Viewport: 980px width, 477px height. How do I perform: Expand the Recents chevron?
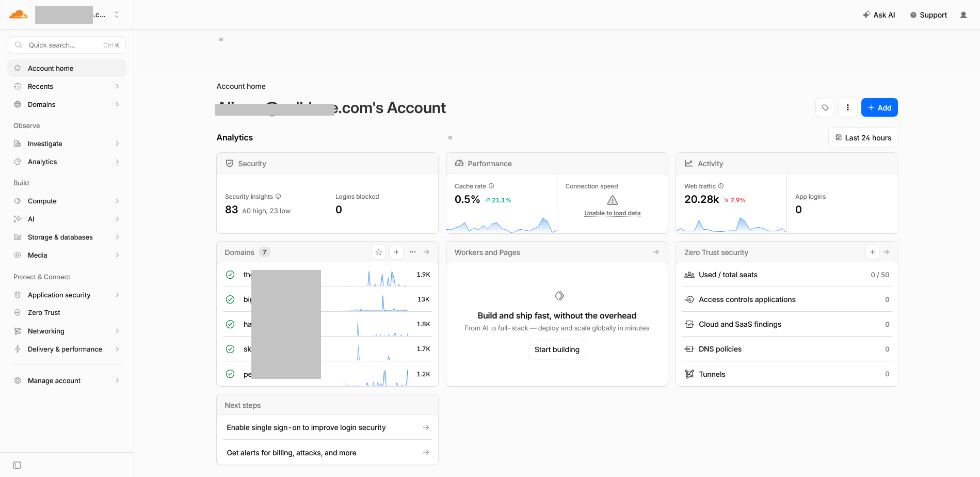[118, 86]
